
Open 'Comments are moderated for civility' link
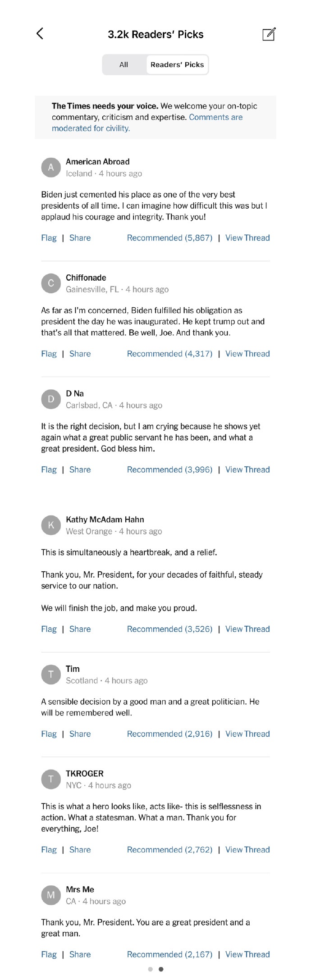tap(147, 123)
